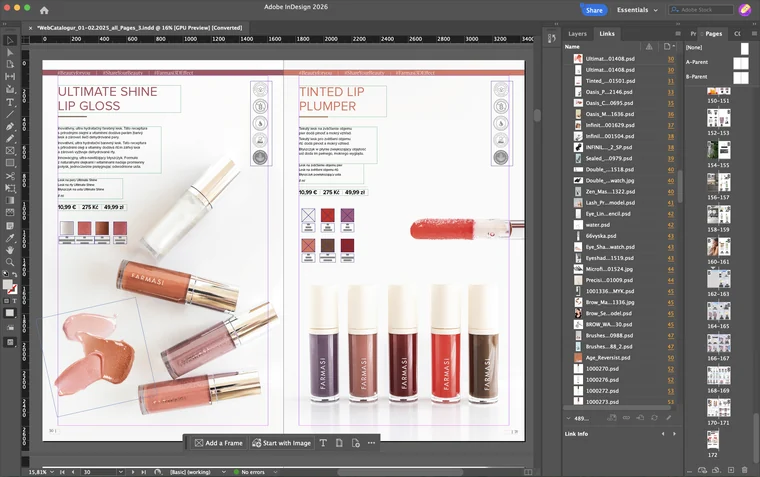Screen dimensions: 760x477
Task: Collapse the link count disclosure arrow
Action: point(569,418)
